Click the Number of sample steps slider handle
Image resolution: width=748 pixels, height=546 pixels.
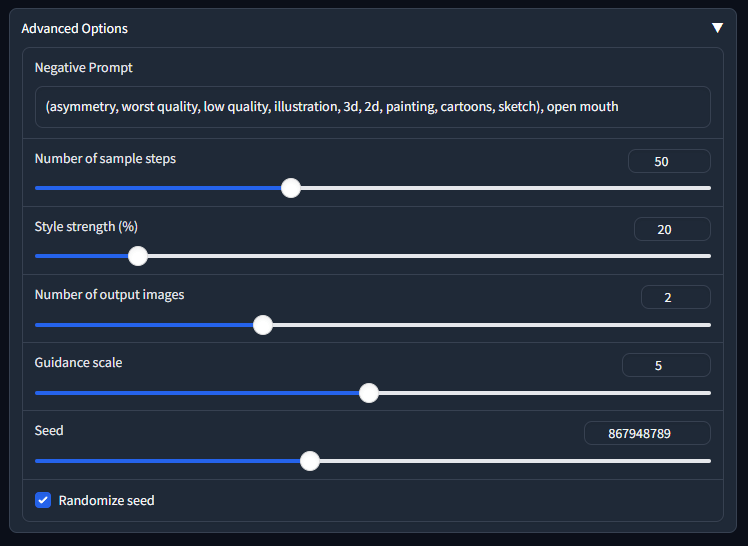tap(291, 188)
